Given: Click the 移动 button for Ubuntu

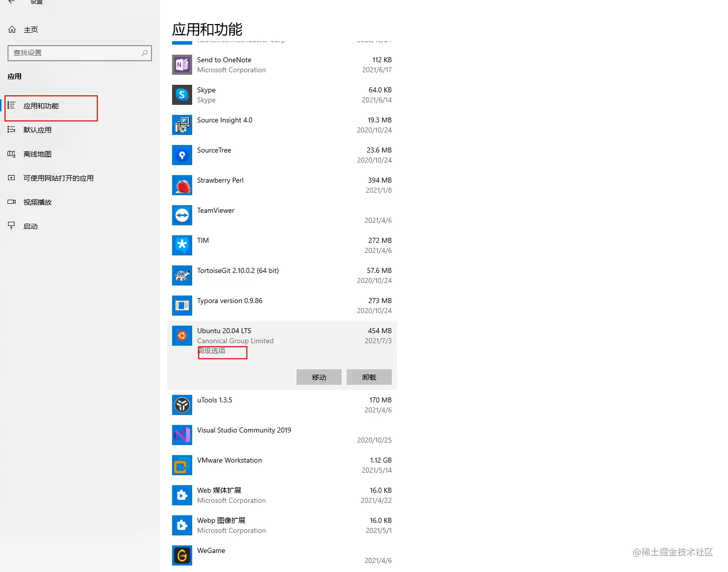Looking at the screenshot, I should 319,377.
